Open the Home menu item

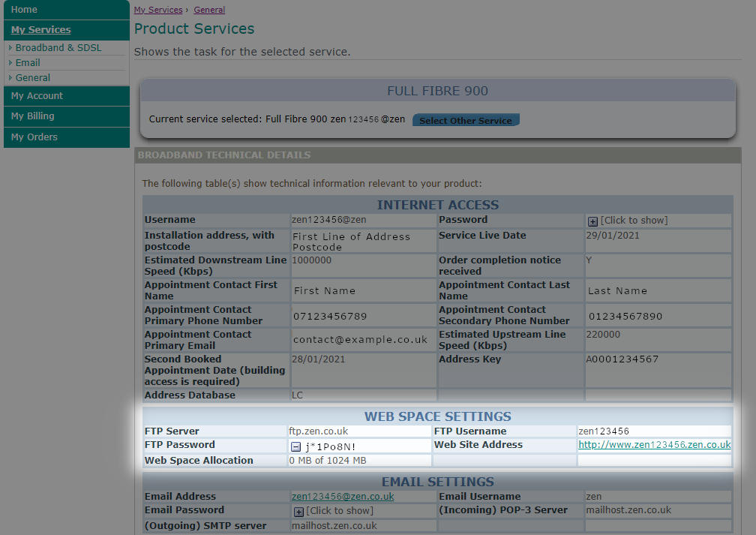pyautogui.click(x=67, y=10)
